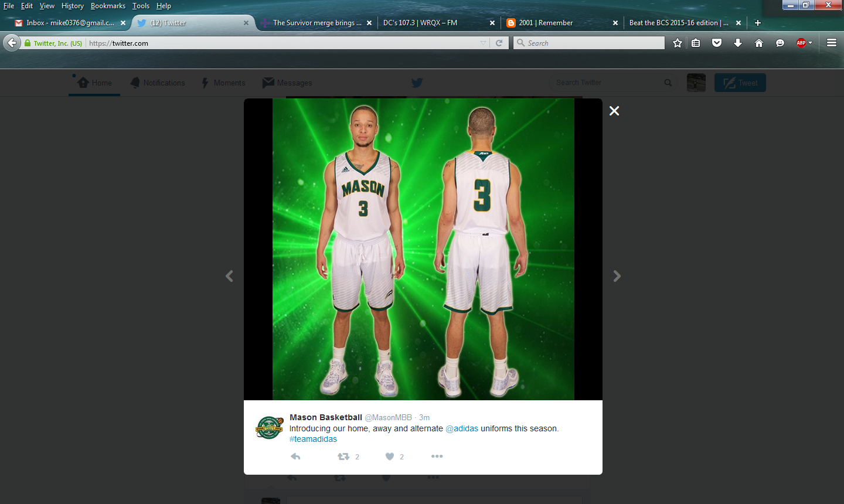This screenshot has width=844, height=504.
Task: Open the Hello chat smiley icon
Action: click(780, 43)
